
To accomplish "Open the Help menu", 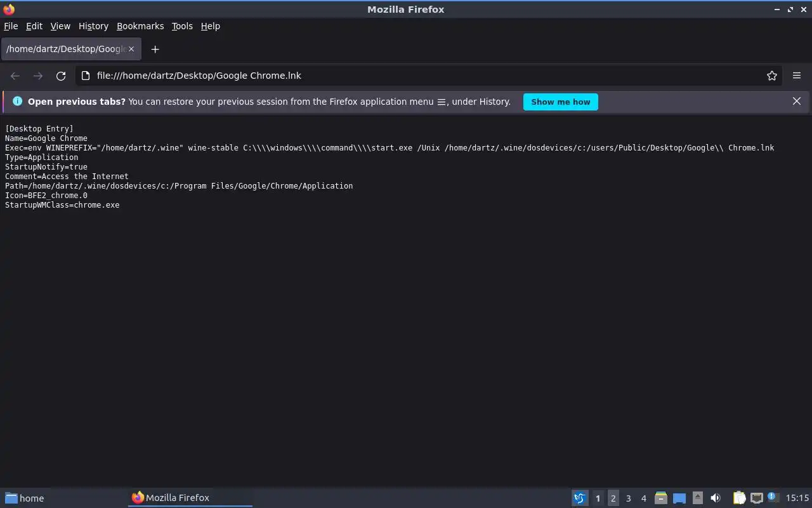I will (211, 26).
